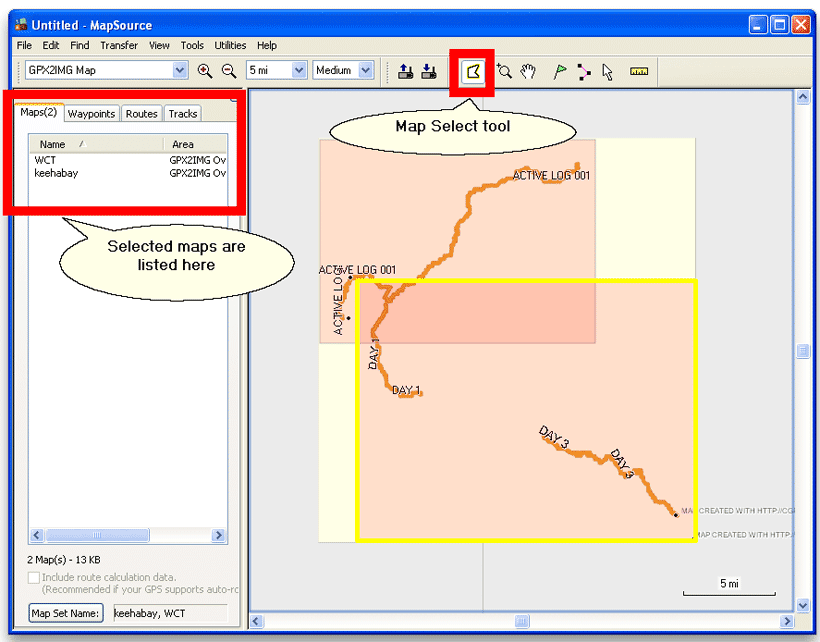Sort map list by Name column
This screenshot has width=820, height=642.
pyautogui.click(x=96, y=144)
